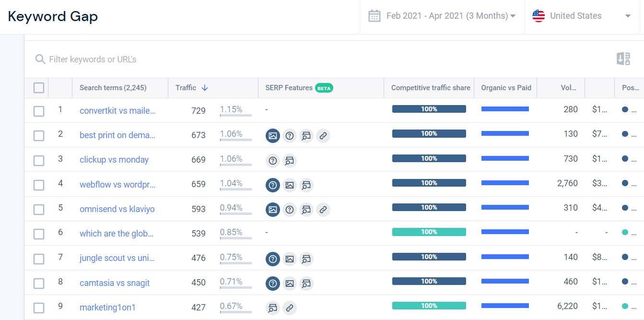Select the camtasia vs snagit checkbox
This screenshot has height=320, width=644.
pyautogui.click(x=39, y=284)
